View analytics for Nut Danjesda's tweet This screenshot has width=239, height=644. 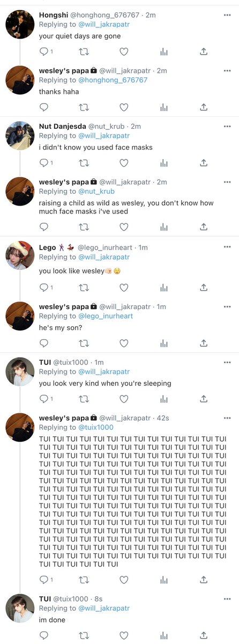pyautogui.click(x=164, y=163)
